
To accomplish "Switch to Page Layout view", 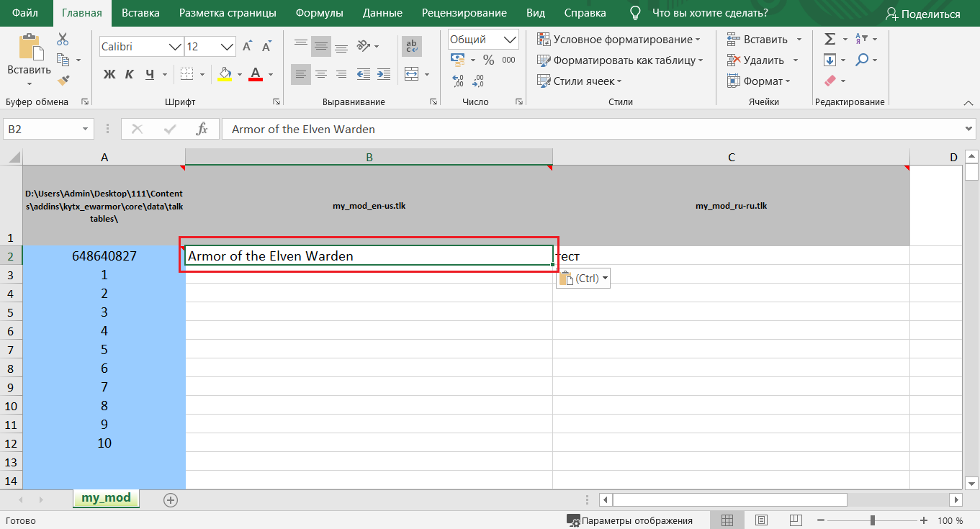I will coord(761,520).
